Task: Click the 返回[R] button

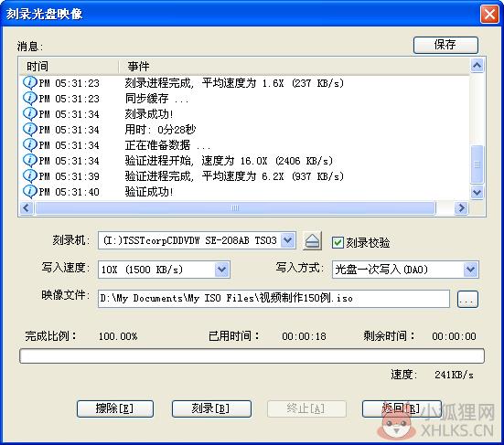Action: pyautogui.click(x=402, y=408)
